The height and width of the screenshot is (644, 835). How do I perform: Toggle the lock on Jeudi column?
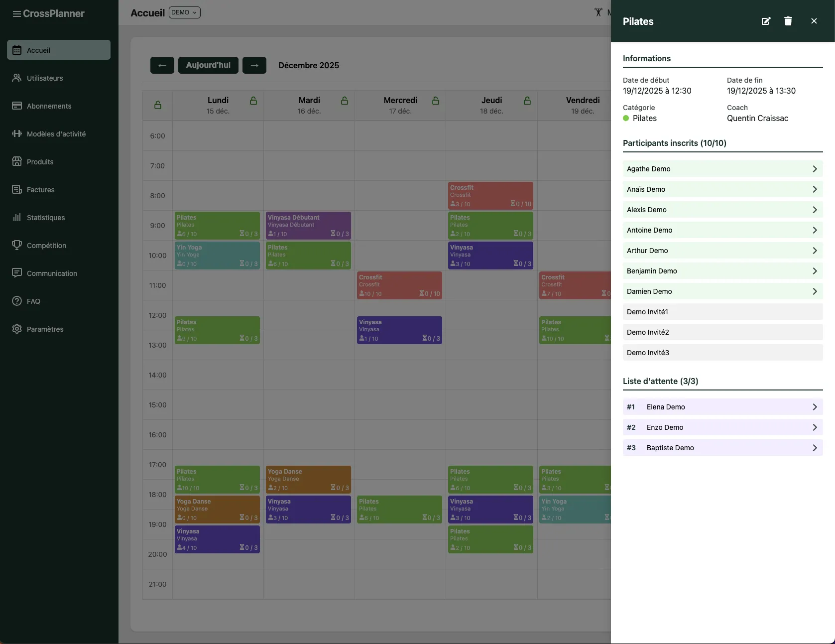click(x=527, y=101)
